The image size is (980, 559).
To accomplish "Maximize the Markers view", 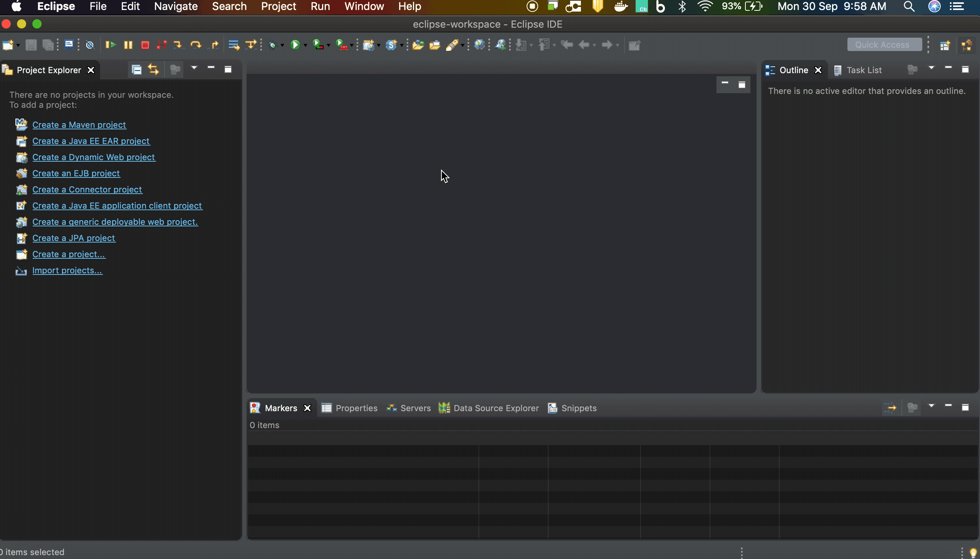I will tap(965, 407).
